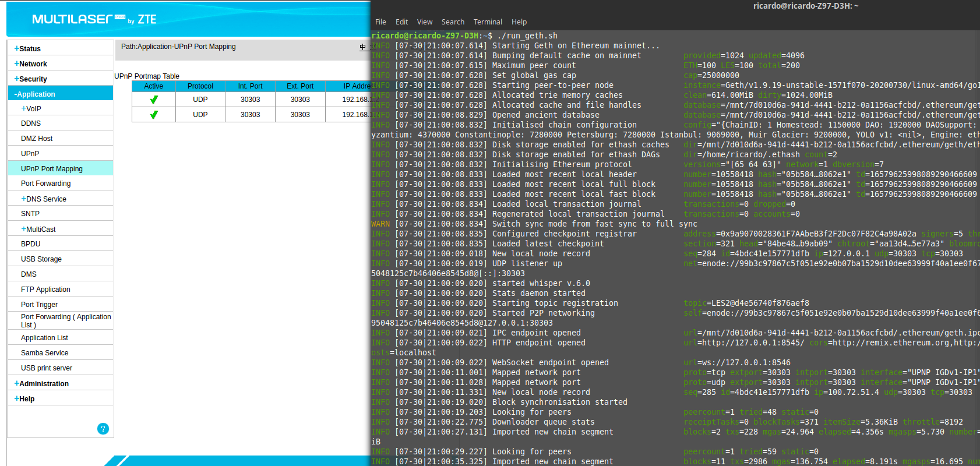This screenshot has width=980, height=466.
Task: Click the 'Maximum peer count' log line
Action: [534, 65]
